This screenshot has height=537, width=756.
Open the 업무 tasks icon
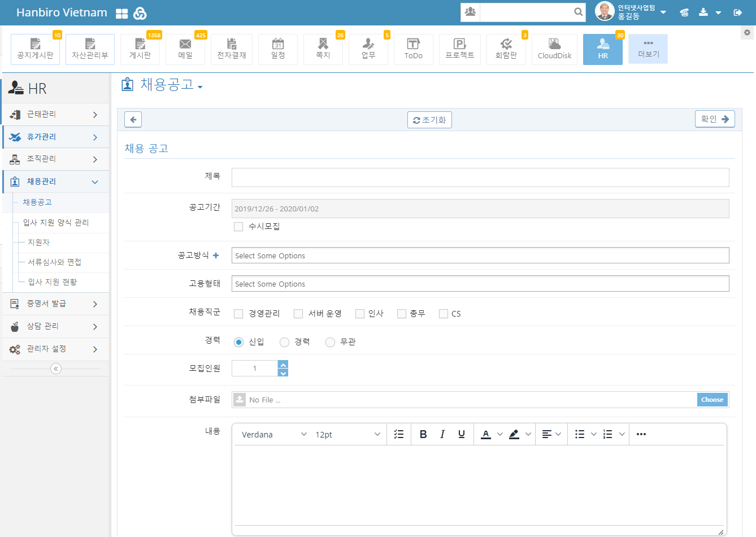click(368, 49)
